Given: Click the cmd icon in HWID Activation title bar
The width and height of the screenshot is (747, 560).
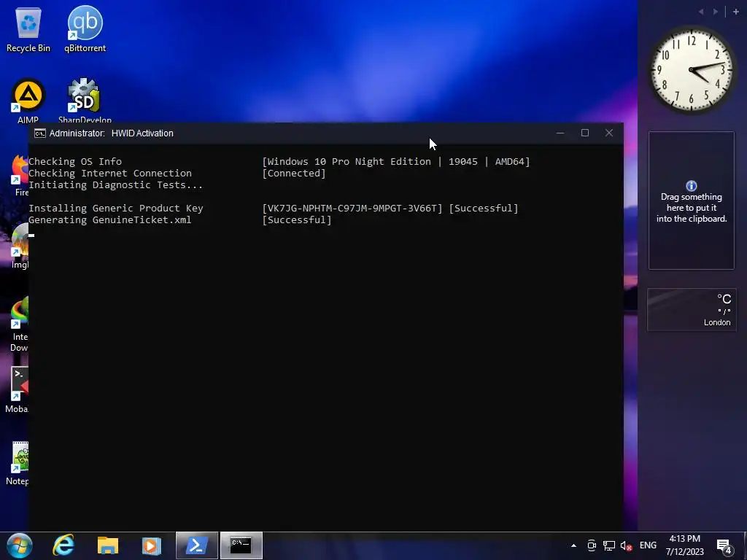Looking at the screenshot, I should coord(40,133).
